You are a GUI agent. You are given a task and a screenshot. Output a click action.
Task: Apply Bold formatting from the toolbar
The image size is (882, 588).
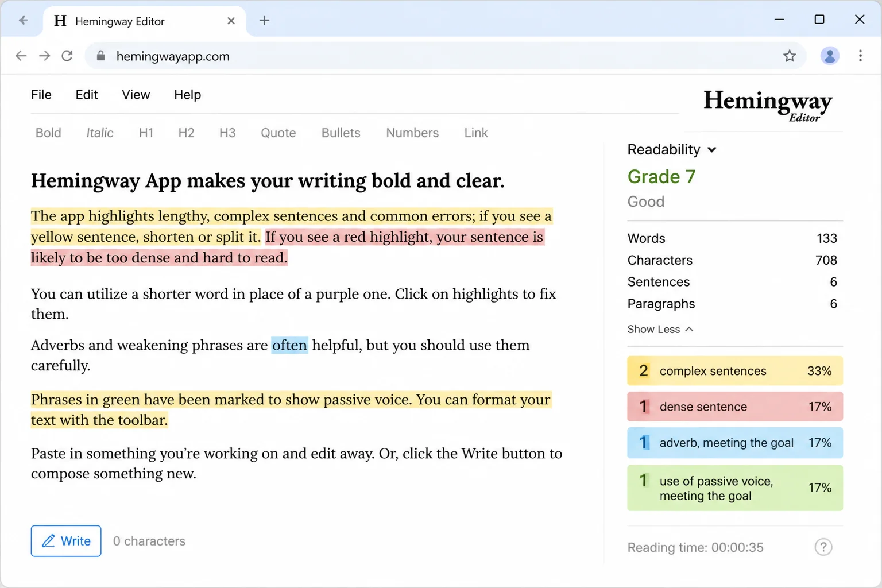coord(48,133)
